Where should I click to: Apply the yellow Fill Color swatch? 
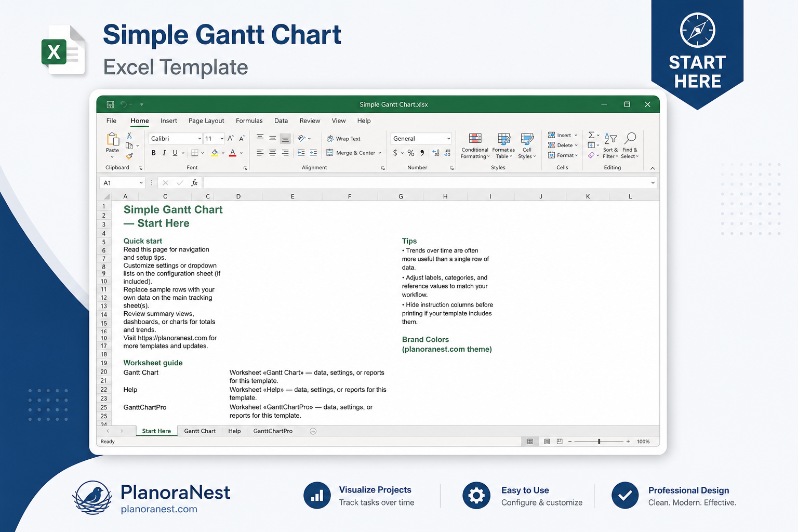[215, 153]
